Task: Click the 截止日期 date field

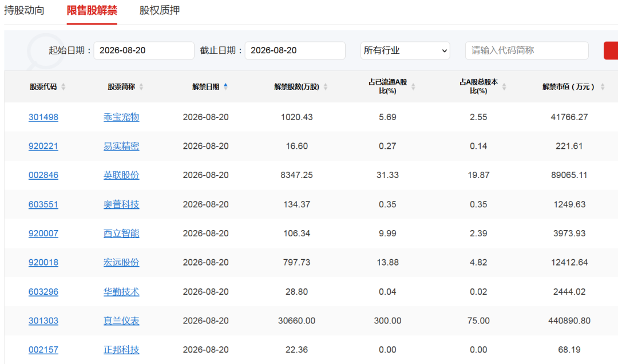Action: pyautogui.click(x=295, y=50)
